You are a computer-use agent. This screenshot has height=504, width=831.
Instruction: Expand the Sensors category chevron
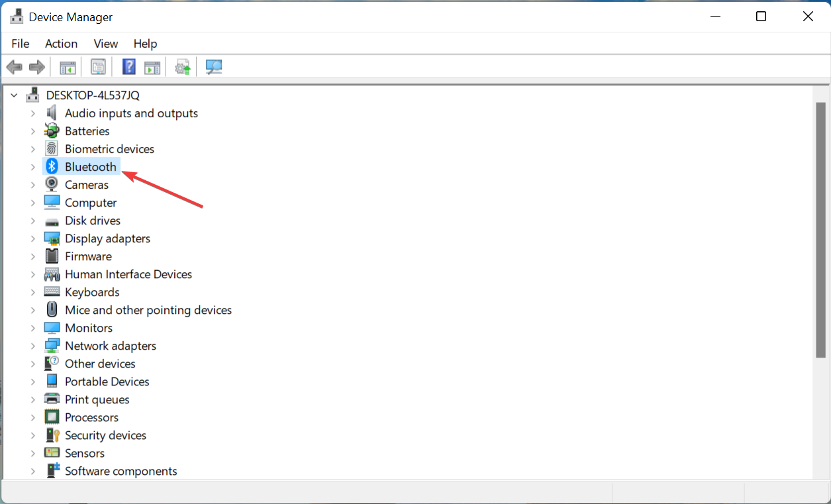(x=32, y=453)
